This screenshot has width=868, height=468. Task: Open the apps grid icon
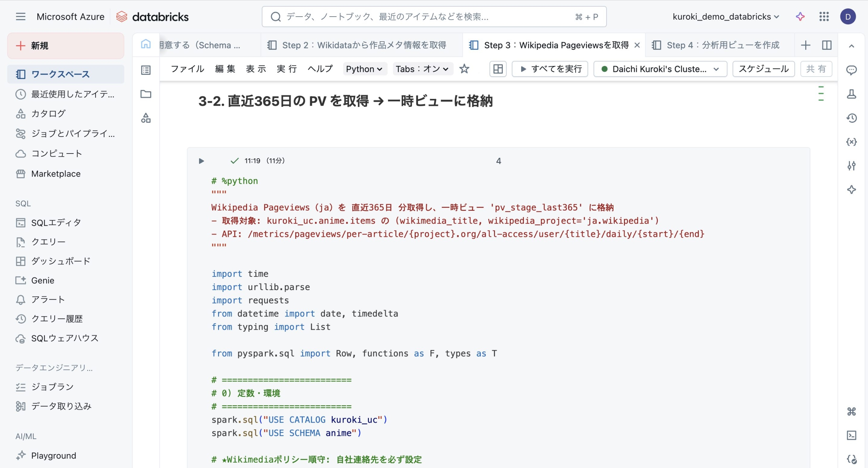[x=824, y=17]
